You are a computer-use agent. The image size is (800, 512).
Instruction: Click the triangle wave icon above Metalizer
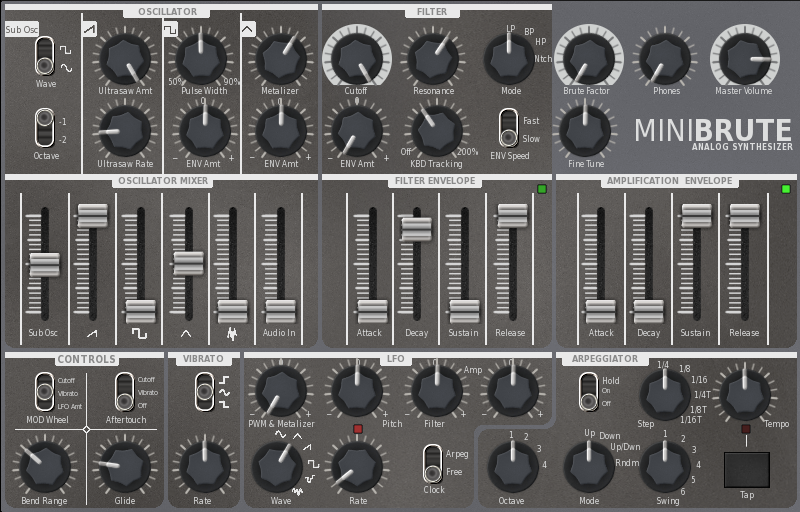(247, 29)
